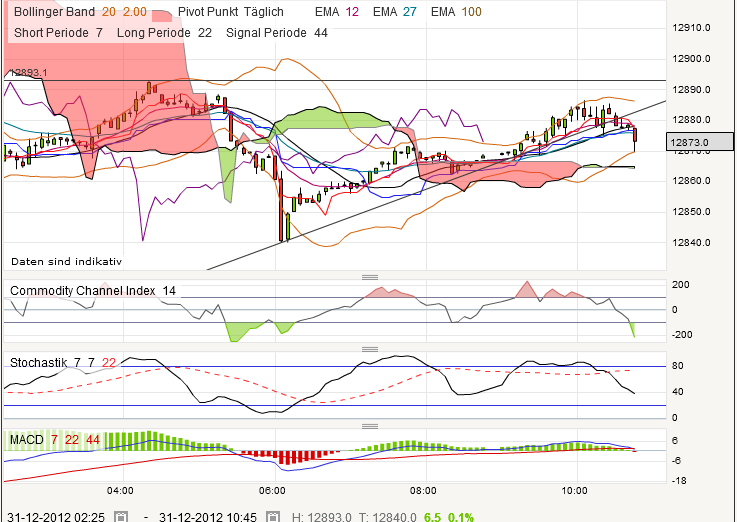
Task: Click the Stochastik 7 7 22 label
Action: (62, 362)
